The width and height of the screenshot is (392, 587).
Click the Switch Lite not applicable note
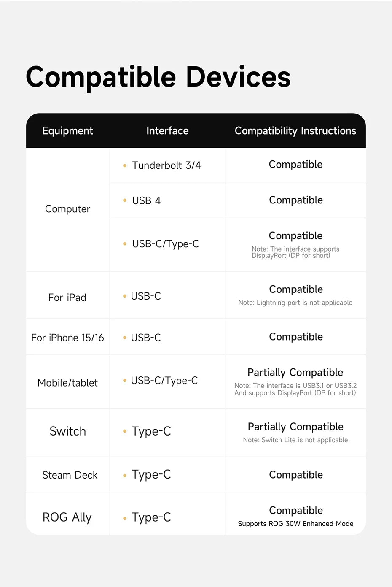tap(295, 440)
